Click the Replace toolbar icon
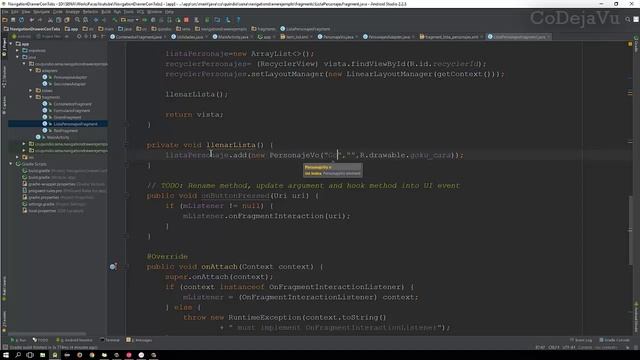 [x=85, y=20]
